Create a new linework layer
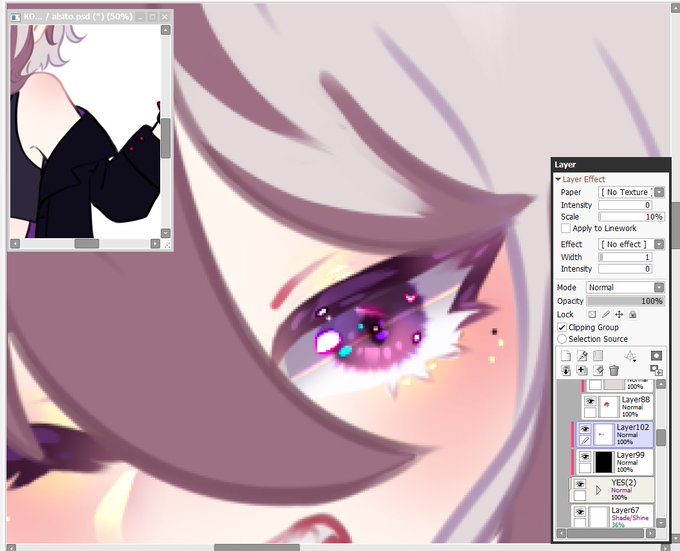 (x=582, y=356)
